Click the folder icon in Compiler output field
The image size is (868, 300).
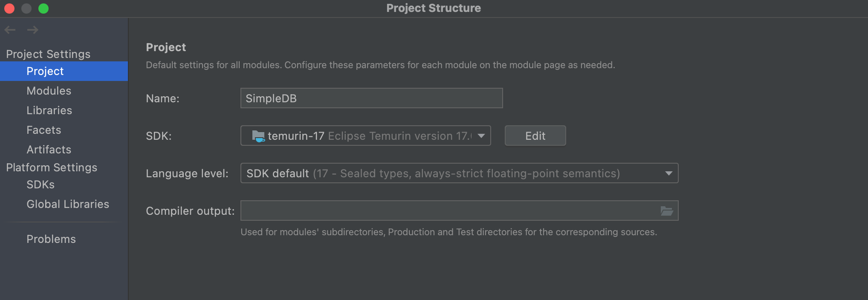(667, 210)
